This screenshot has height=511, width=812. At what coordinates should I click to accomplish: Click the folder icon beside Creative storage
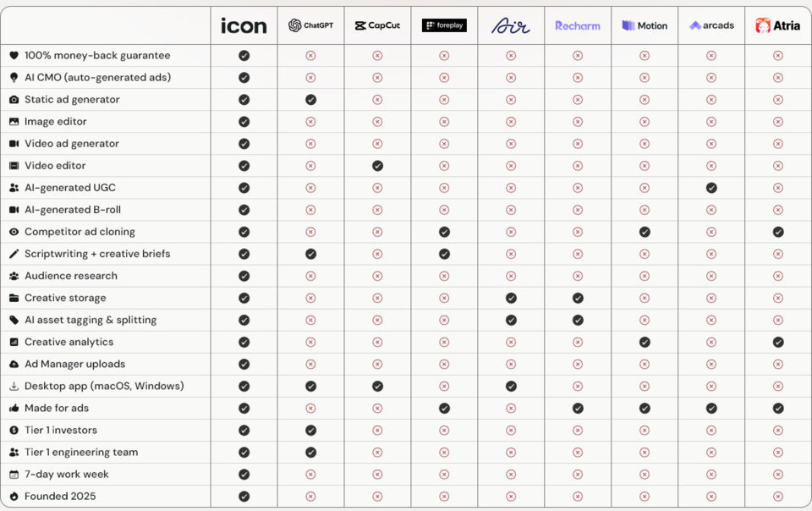click(x=14, y=298)
